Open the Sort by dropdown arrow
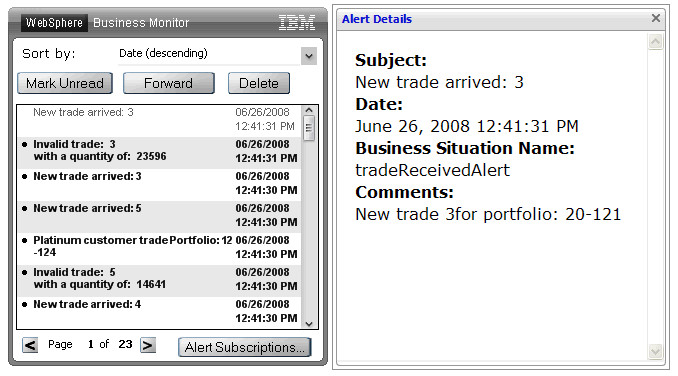 coord(309,56)
